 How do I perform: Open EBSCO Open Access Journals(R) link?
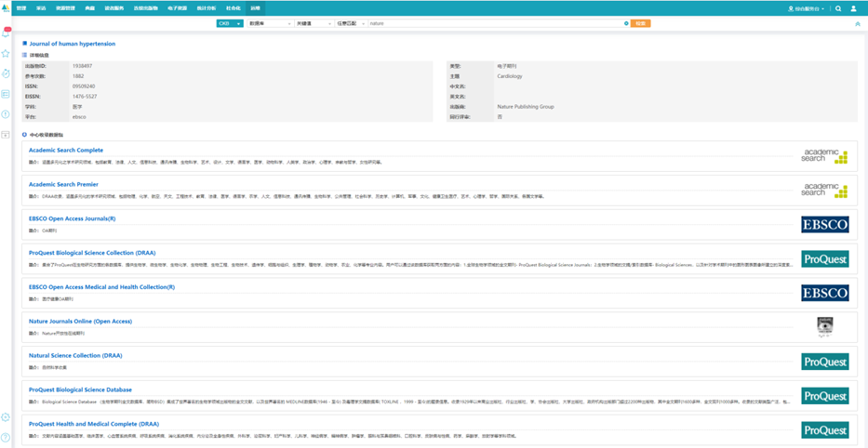click(x=72, y=218)
